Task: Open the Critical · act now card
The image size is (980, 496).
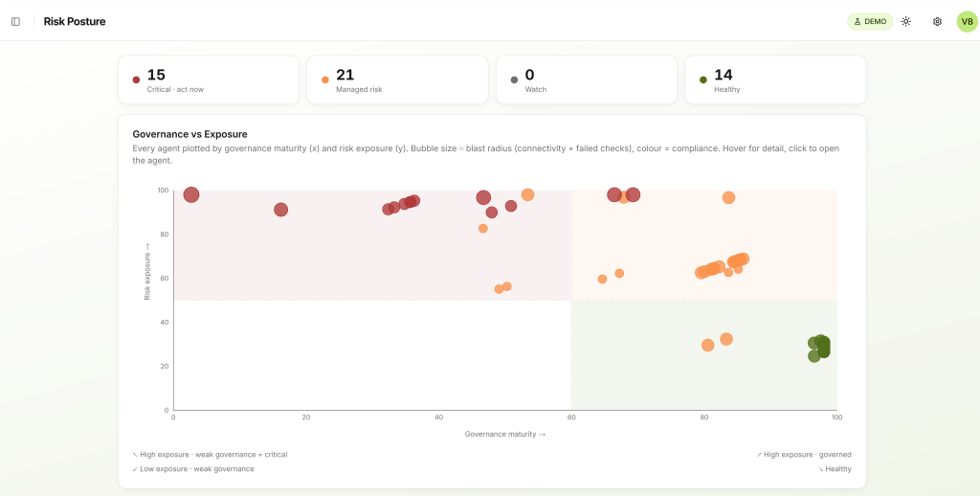Action: [x=208, y=79]
